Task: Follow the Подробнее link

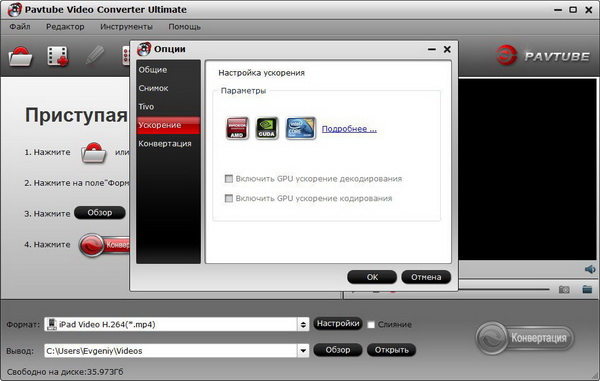Action: coord(349,129)
